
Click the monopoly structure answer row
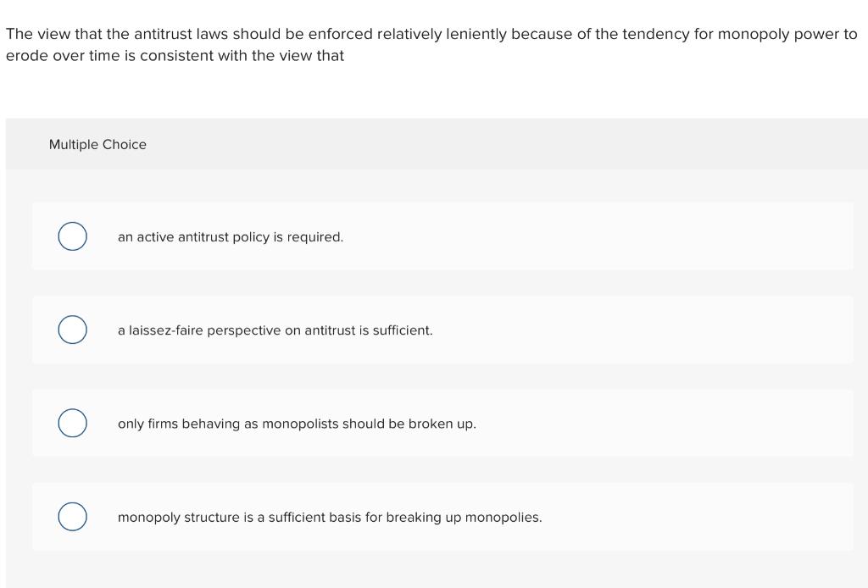click(x=330, y=516)
